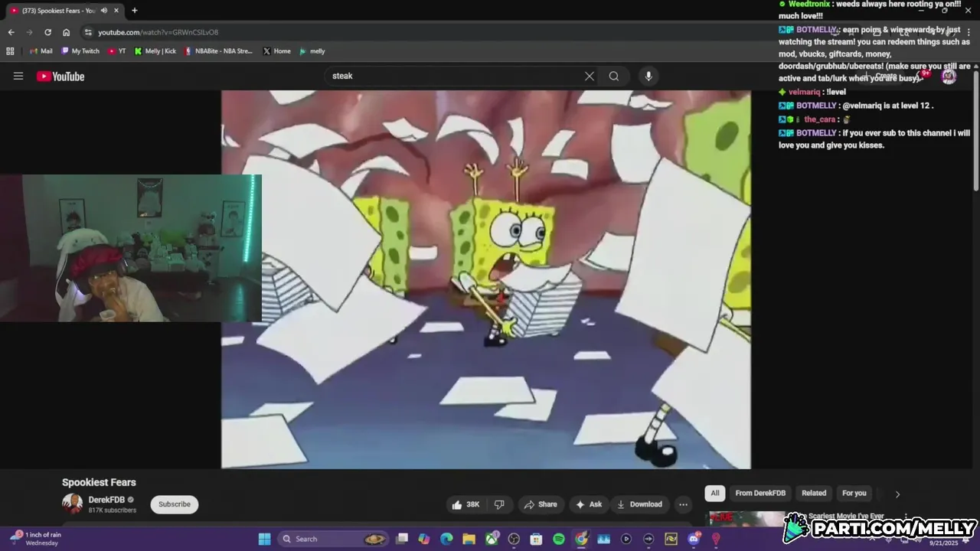Open the Mail bookmark
The height and width of the screenshot is (551, 980).
(41, 51)
